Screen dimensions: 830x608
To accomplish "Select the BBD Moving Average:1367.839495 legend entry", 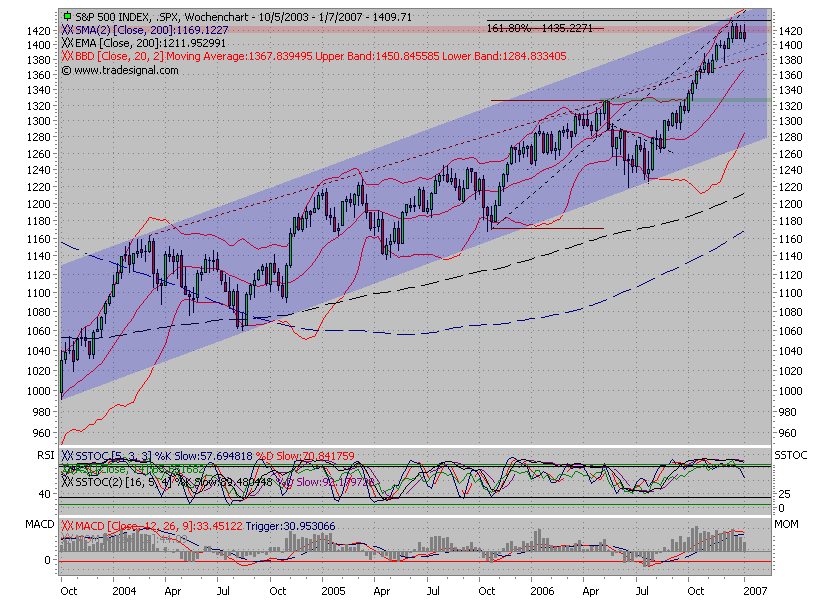I will (194, 56).
